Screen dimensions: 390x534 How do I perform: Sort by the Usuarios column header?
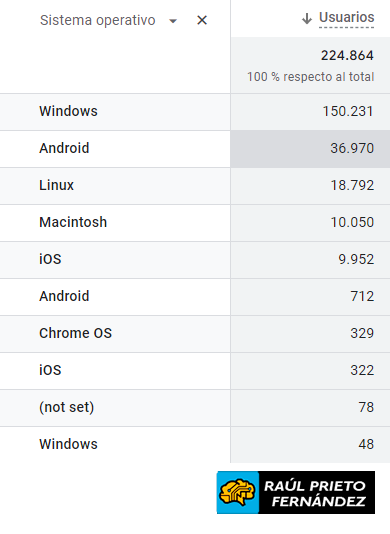coord(346,17)
